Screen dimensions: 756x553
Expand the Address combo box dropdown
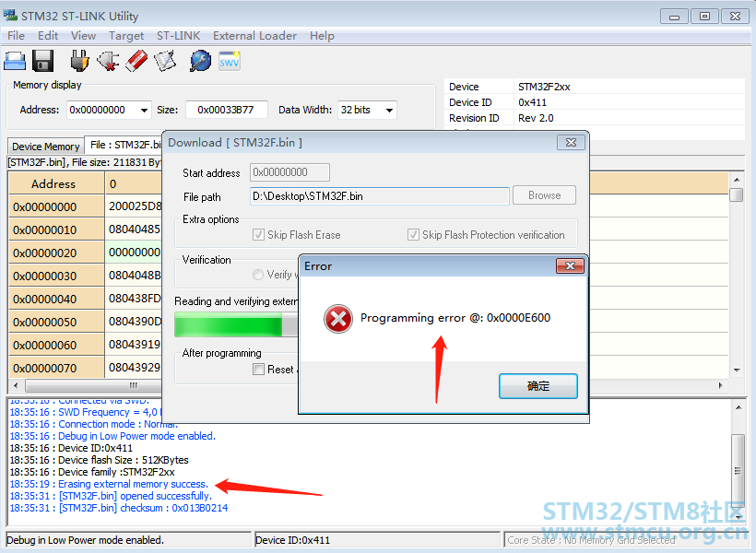tap(144, 110)
